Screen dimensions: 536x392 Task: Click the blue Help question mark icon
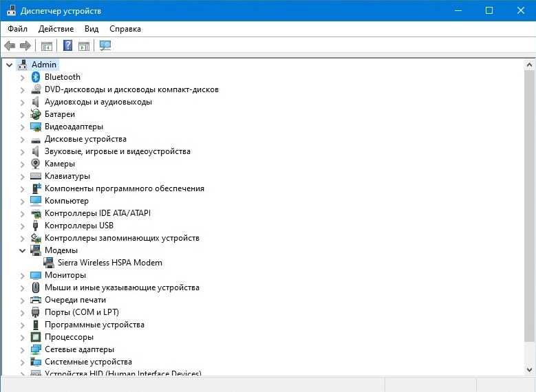click(x=67, y=45)
